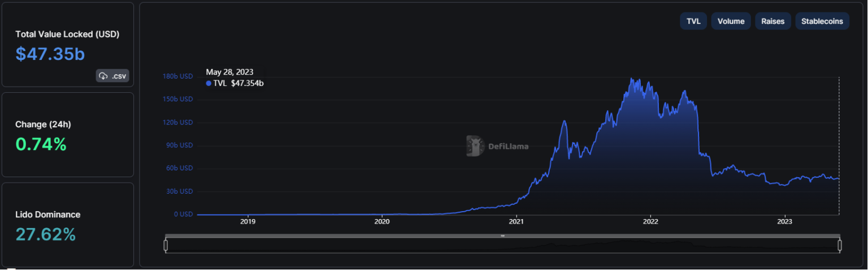
Task: Click the 2023 label on the x-axis
Action: pyautogui.click(x=784, y=222)
